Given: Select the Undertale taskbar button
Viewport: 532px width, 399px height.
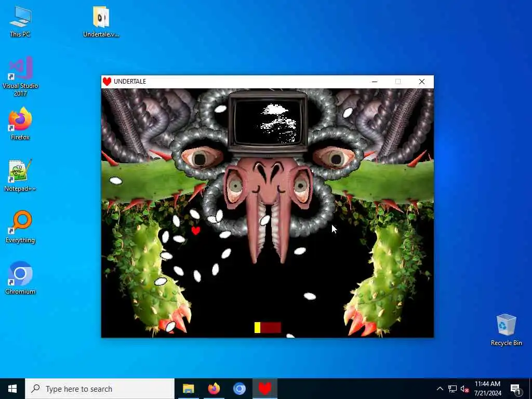Looking at the screenshot, I should pos(265,389).
